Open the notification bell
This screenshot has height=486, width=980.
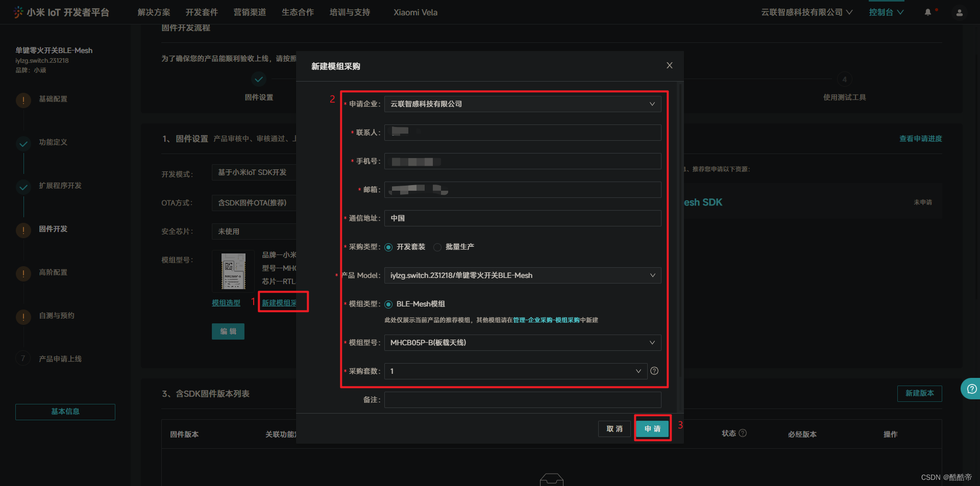928,12
